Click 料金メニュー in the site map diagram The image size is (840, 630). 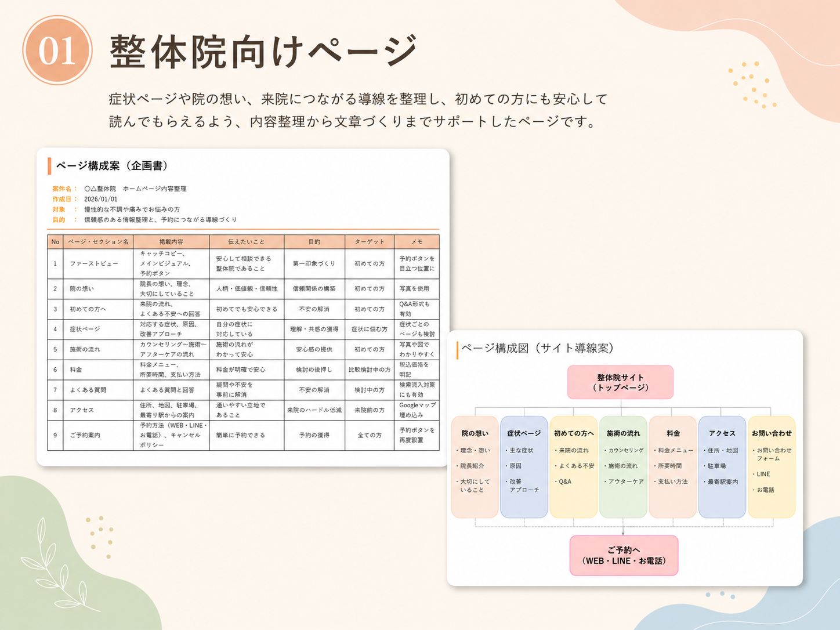(x=674, y=450)
